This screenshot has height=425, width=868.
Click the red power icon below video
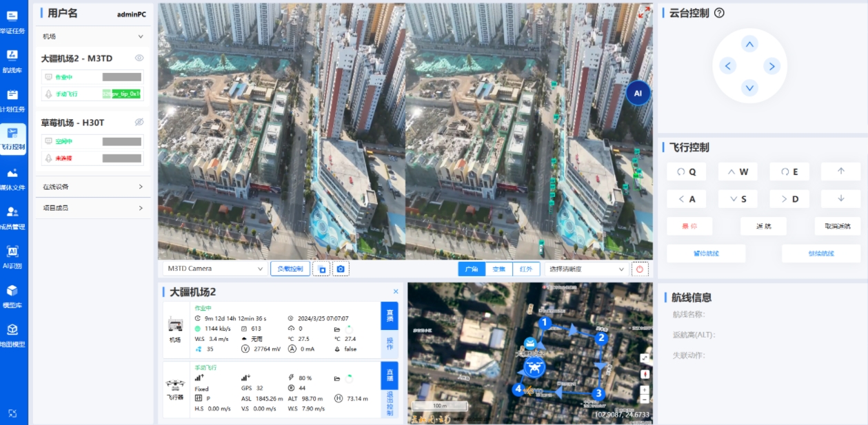coord(639,269)
